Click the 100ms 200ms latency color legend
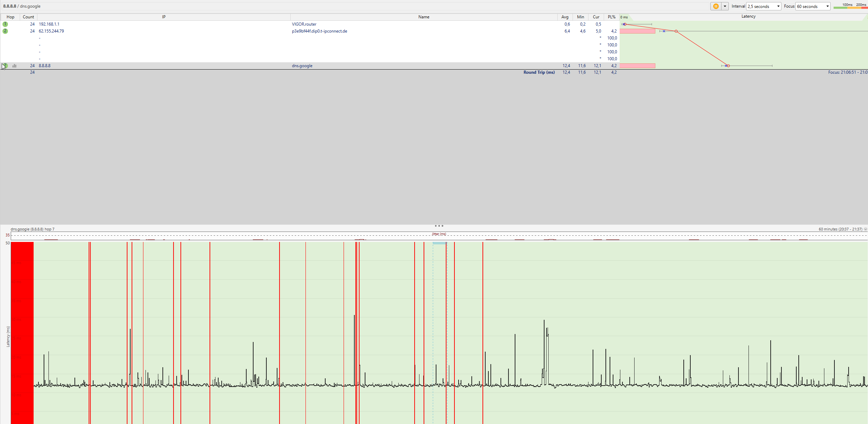This screenshot has height=424, width=868. click(850, 6)
